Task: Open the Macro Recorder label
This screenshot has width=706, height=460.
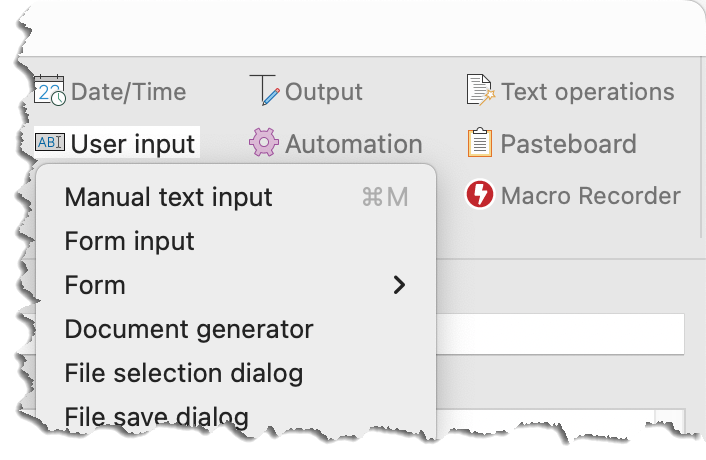Action: 591,196
